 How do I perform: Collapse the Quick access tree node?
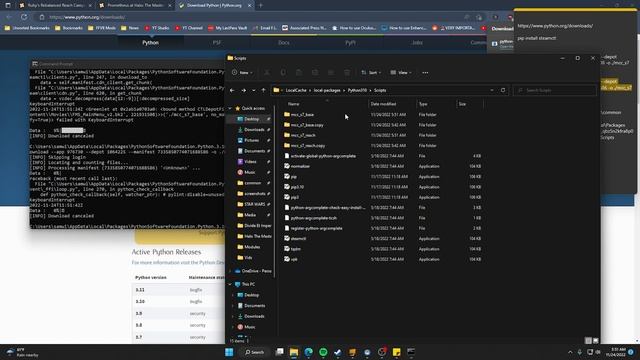[230, 109]
